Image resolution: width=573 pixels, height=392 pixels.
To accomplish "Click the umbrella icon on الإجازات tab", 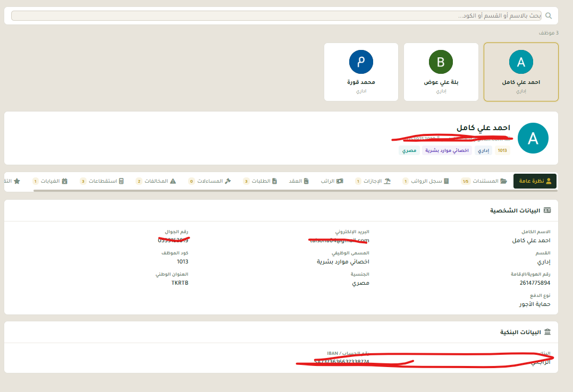I will click(387, 181).
